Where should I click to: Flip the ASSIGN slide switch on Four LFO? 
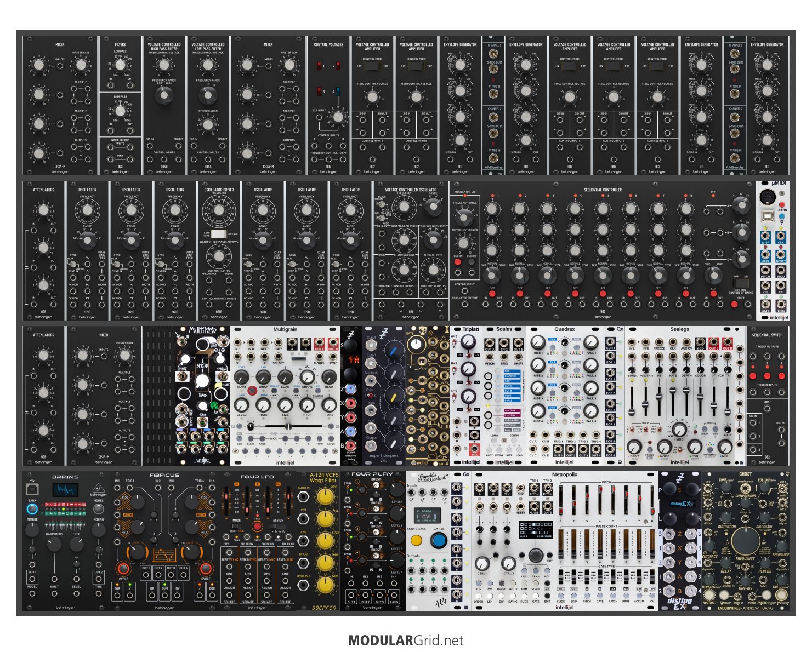tap(277, 526)
